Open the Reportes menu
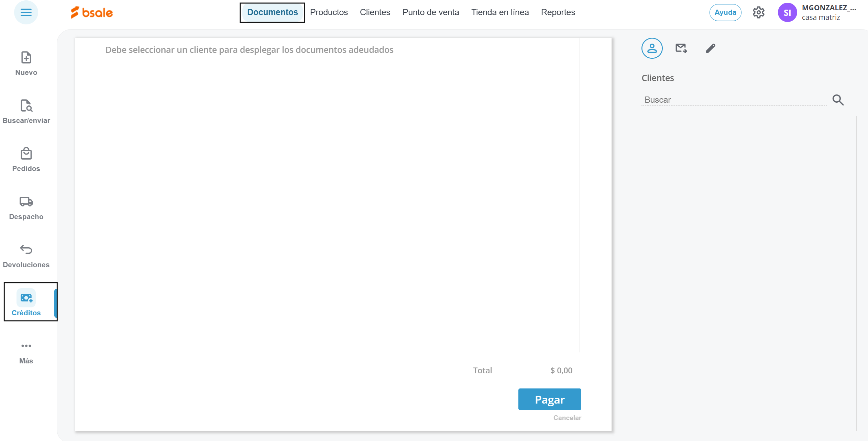The image size is (868, 441). (x=558, y=12)
